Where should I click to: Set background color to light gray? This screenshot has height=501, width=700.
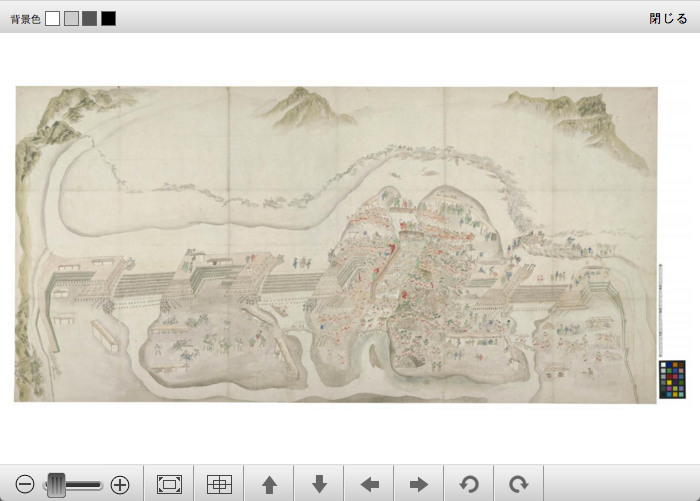point(71,19)
